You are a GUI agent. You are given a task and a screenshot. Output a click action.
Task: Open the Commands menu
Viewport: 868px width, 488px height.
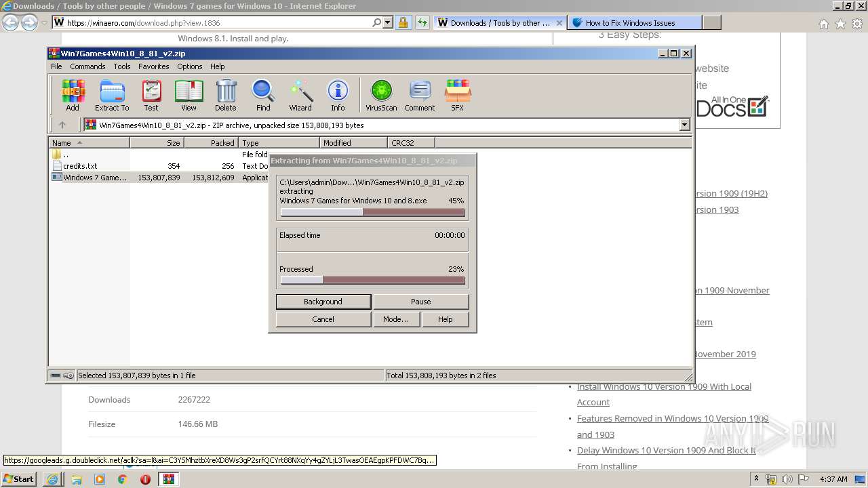click(x=87, y=66)
